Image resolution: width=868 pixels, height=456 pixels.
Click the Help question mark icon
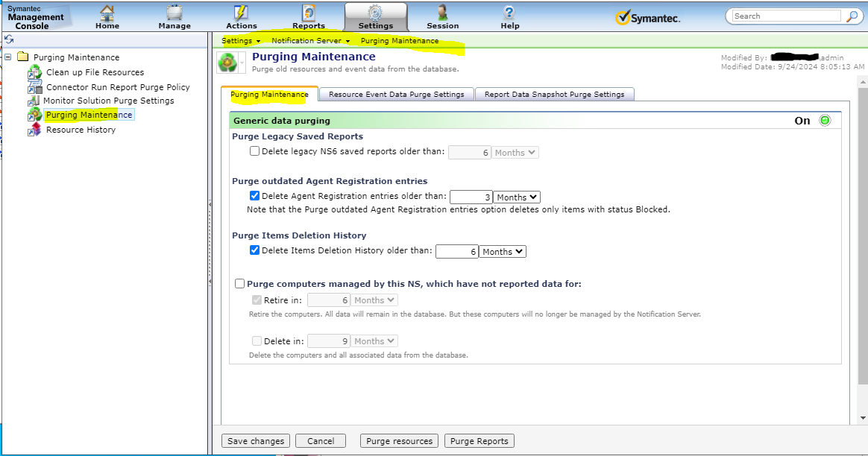[510, 13]
